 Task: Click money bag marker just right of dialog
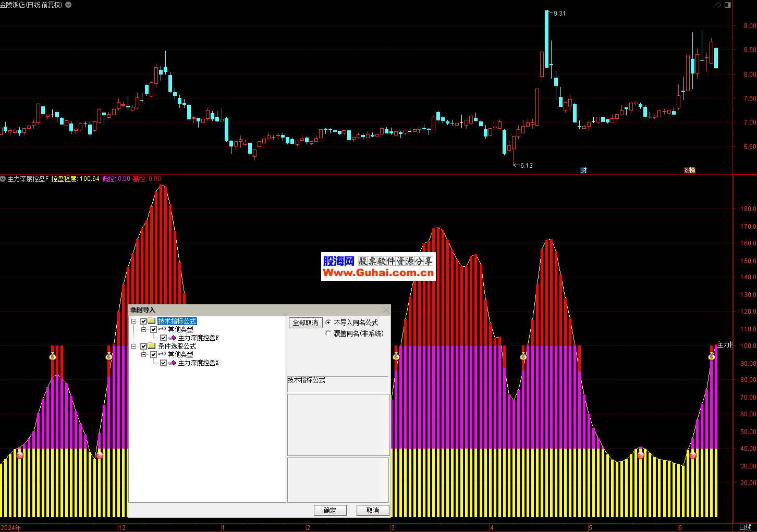(396, 356)
